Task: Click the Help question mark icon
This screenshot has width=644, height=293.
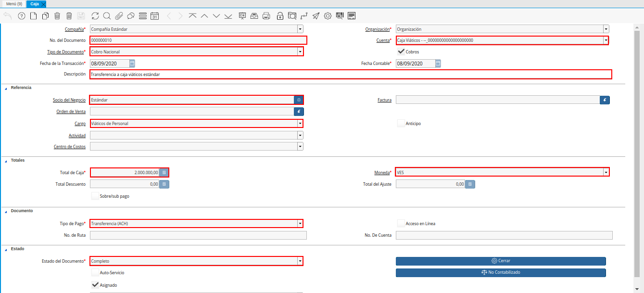Action: click(x=22, y=16)
